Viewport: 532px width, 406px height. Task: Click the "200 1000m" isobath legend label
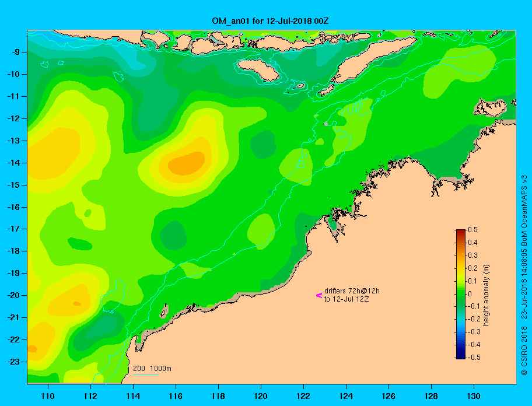coord(152,368)
